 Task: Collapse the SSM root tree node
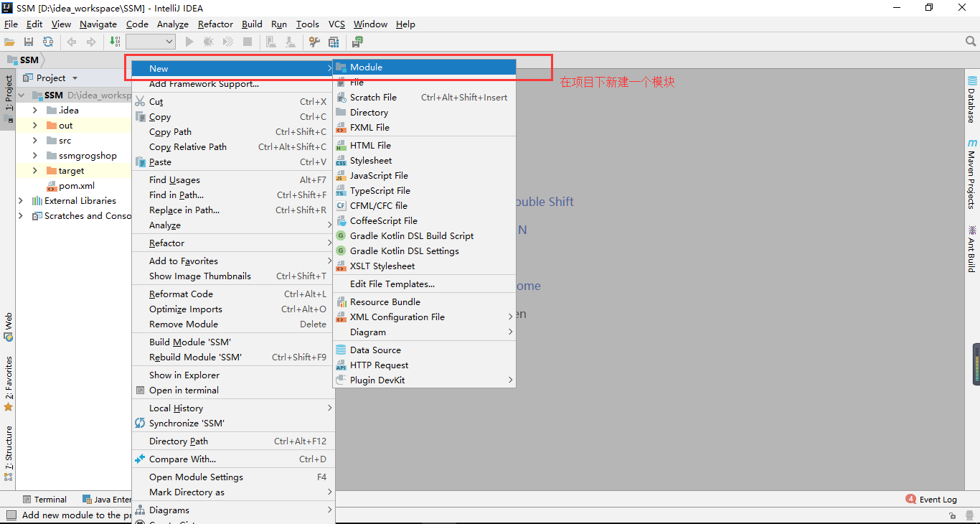click(x=22, y=95)
